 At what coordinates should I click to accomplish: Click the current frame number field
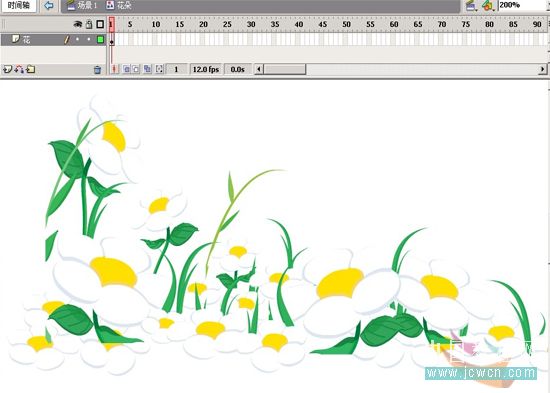point(176,69)
